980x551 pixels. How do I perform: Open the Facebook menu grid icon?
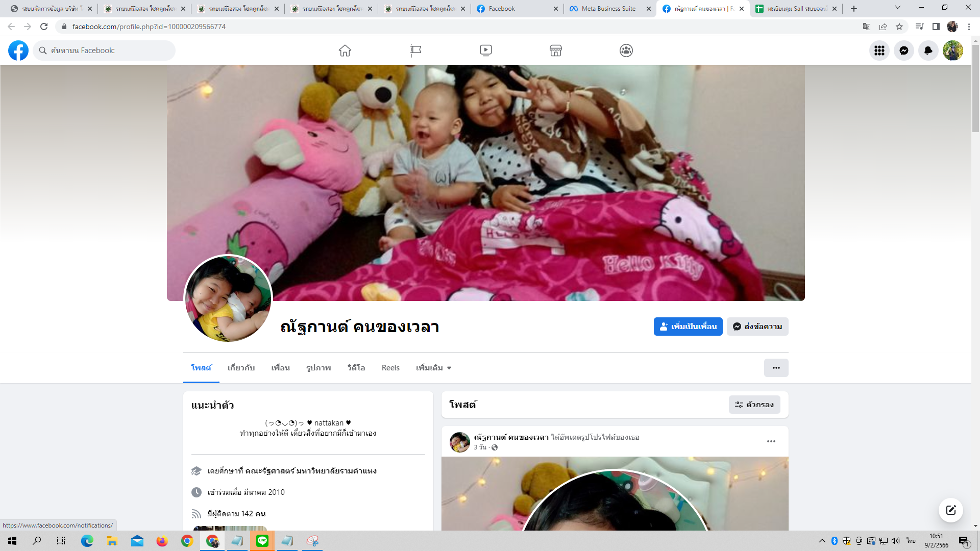[879, 51]
